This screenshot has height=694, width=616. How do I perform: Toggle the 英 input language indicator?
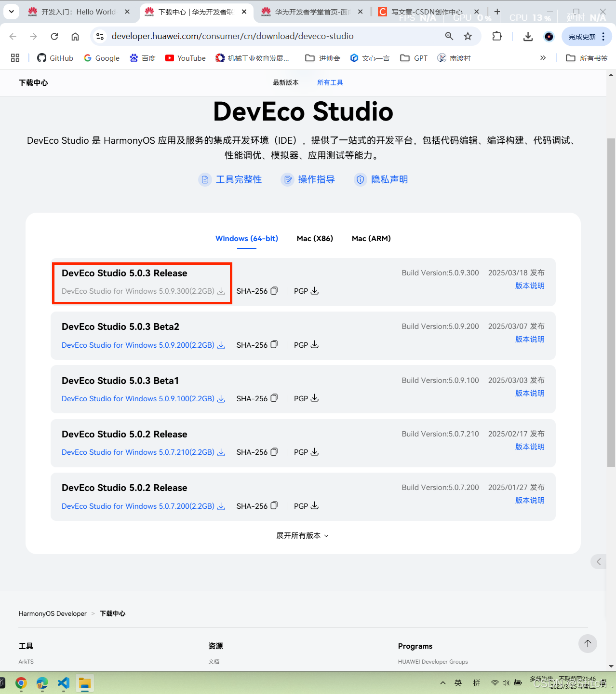[x=458, y=683]
